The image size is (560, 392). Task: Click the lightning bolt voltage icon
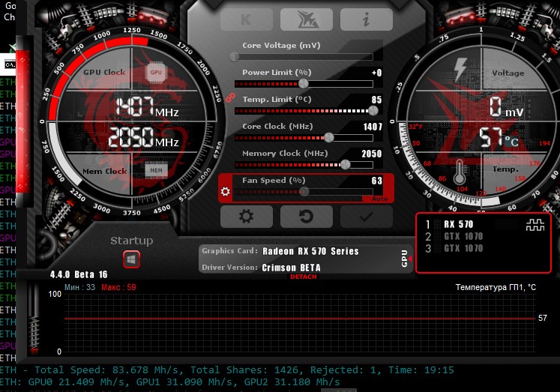tap(460, 69)
